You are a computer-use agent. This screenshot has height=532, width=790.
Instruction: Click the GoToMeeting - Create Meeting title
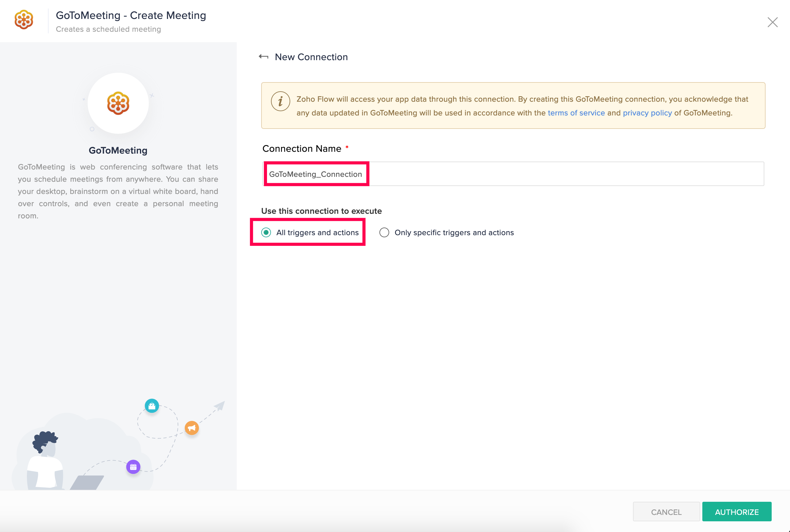pyautogui.click(x=131, y=16)
